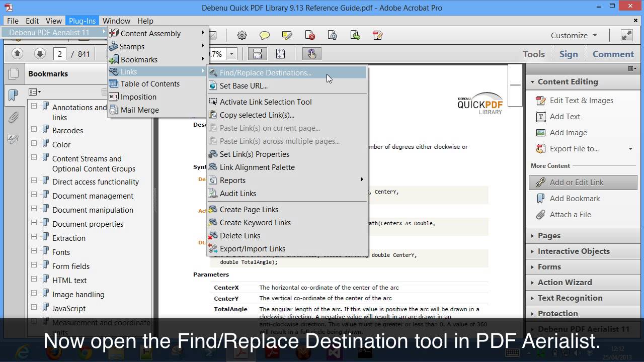Open the Tools pane tab
The image size is (644, 362).
tap(533, 54)
